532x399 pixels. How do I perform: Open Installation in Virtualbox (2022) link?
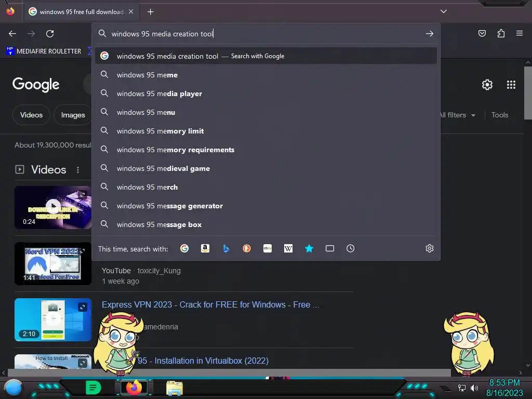pos(203,361)
